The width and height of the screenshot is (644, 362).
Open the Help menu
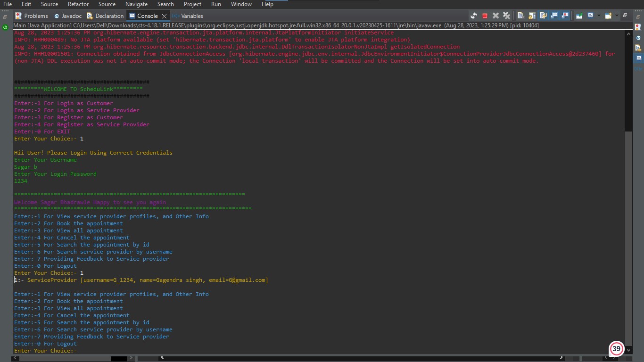(x=267, y=4)
